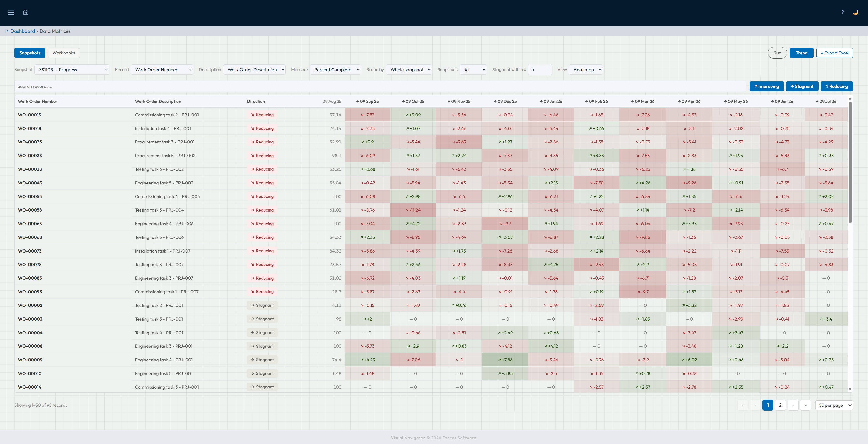Click first page double arrow

click(x=743, y=405)
